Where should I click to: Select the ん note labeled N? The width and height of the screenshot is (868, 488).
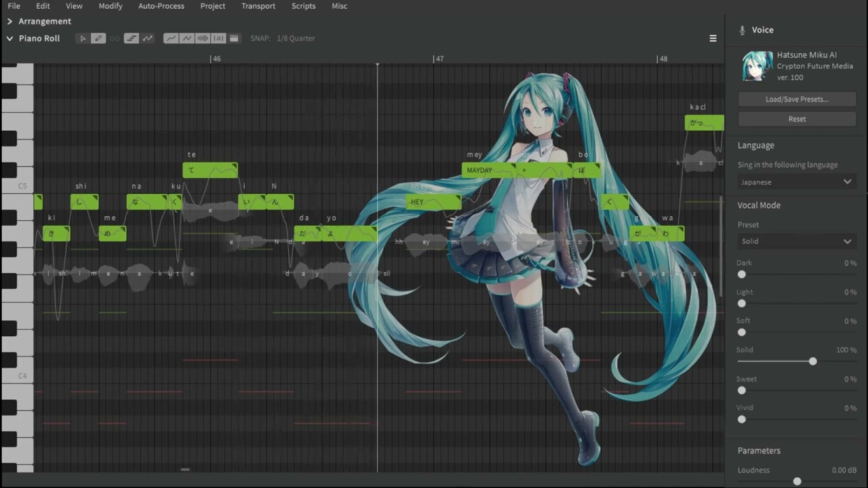[x=279, y=202]
